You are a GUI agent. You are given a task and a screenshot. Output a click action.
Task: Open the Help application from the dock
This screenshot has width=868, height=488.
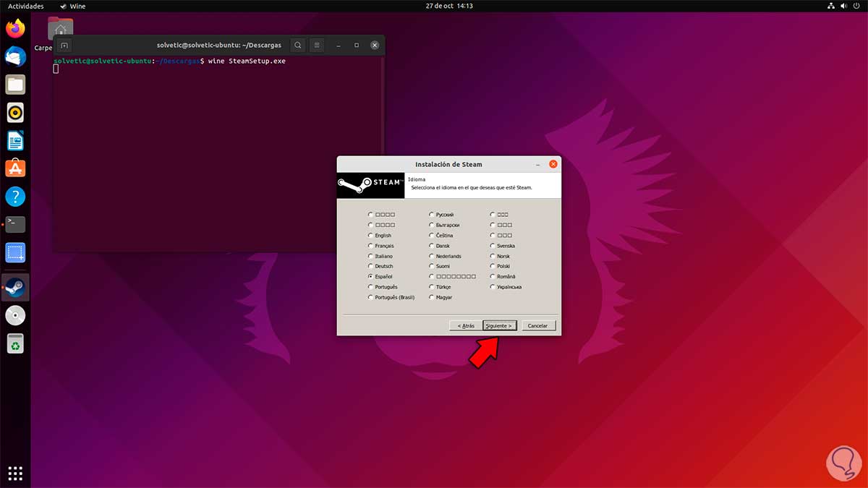14,195
